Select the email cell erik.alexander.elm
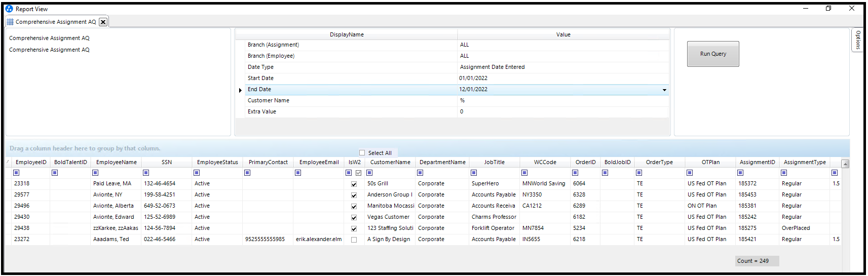This screenshot has height=276, width=868. point(318,239)
